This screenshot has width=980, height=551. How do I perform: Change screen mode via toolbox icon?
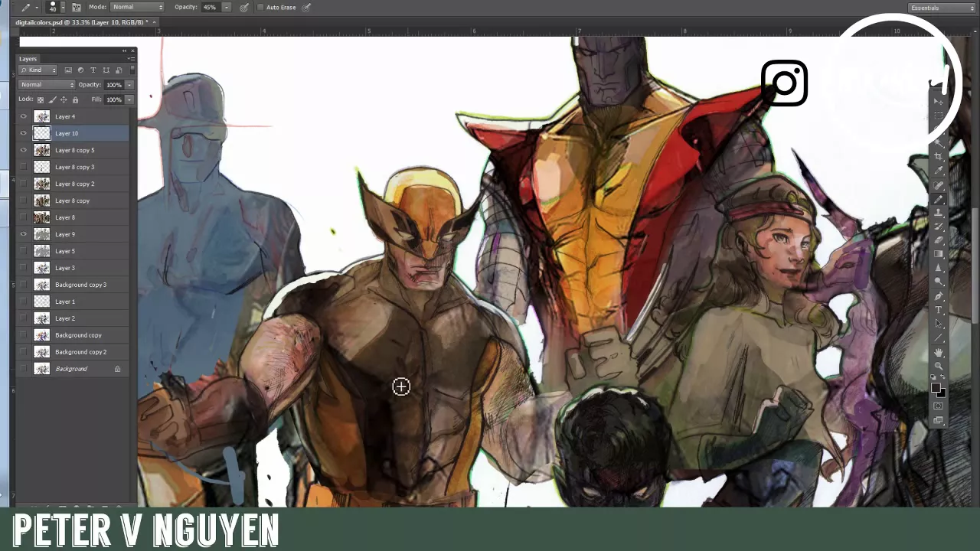click(939, 419)
